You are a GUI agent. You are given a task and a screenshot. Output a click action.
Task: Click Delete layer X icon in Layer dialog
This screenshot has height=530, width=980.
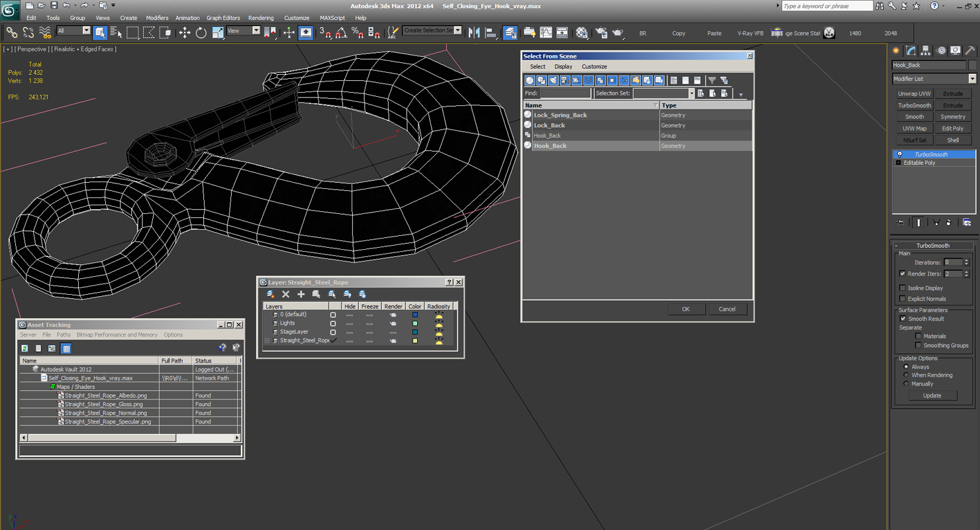coord(285,294)
